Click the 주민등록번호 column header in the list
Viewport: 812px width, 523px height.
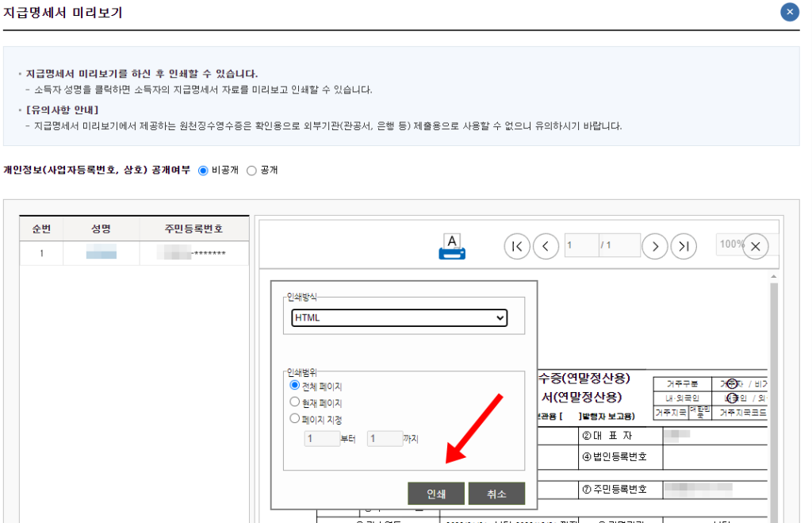coord(193,229)
